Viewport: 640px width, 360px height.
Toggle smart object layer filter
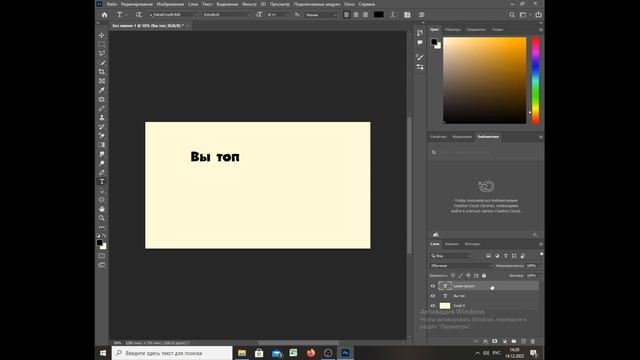click(x=522, y=256)
